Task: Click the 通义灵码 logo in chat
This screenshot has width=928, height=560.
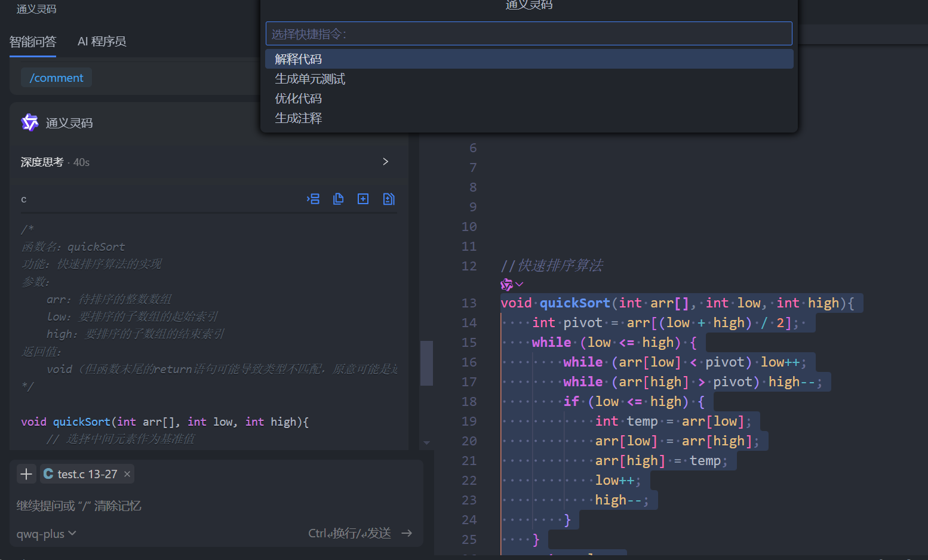Action: [29, 122]
